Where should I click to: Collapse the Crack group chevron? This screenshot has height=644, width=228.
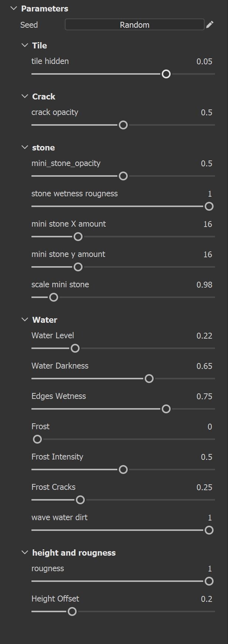pyautogui.click(x=25, y=96)
